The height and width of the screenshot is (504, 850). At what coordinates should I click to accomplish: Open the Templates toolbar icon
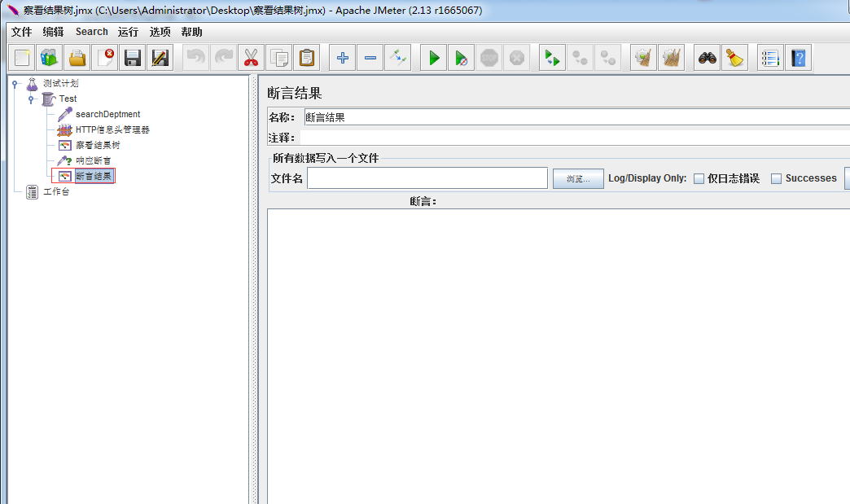coord(50,58)
